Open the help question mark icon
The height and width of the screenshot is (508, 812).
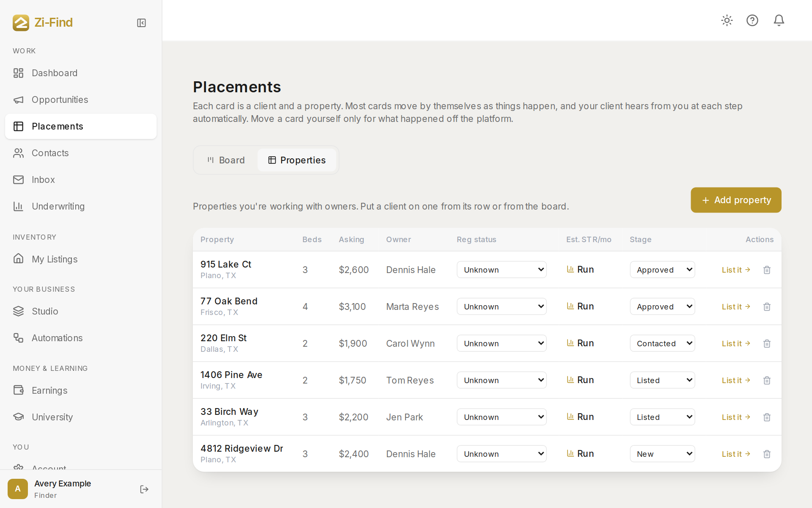point(752,20)
